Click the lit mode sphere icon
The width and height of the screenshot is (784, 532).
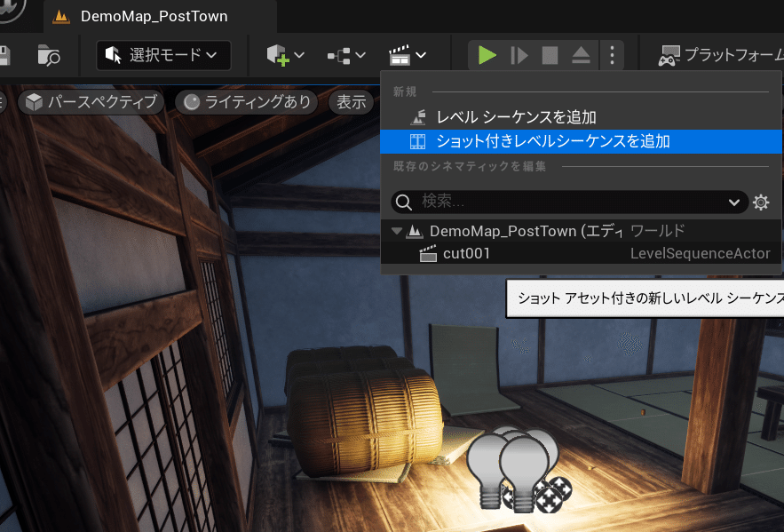point(192,102)
